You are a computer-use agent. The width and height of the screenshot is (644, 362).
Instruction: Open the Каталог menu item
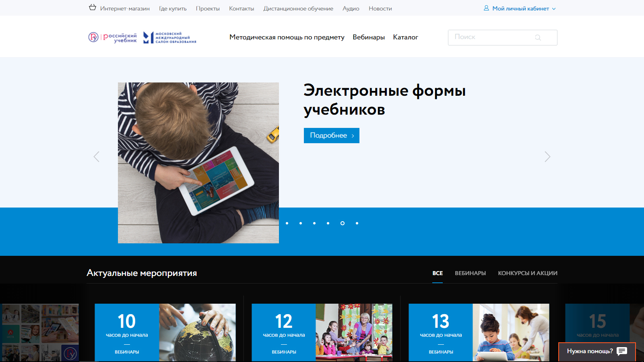pos(405,37)
